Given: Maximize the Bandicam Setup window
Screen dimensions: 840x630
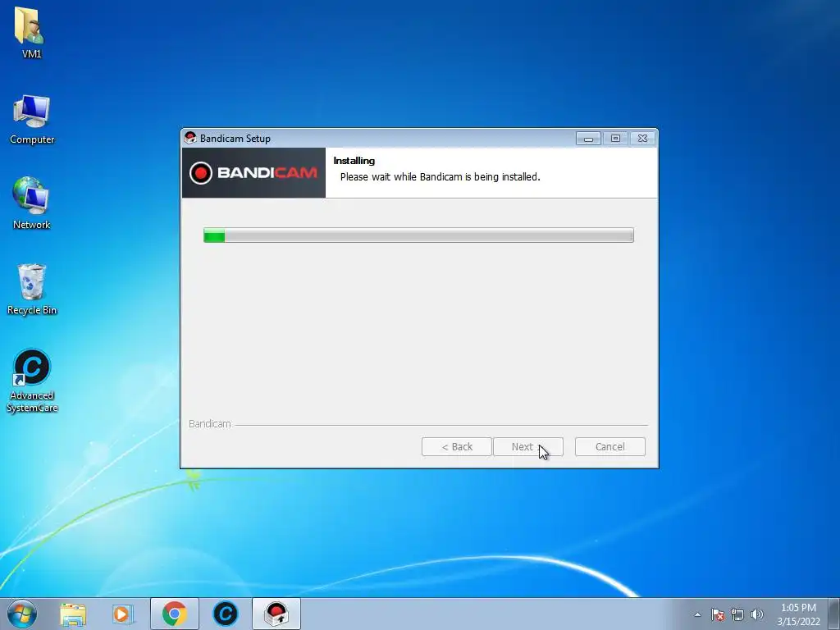Looking at the screenshot, I should [x=615, y=139].
